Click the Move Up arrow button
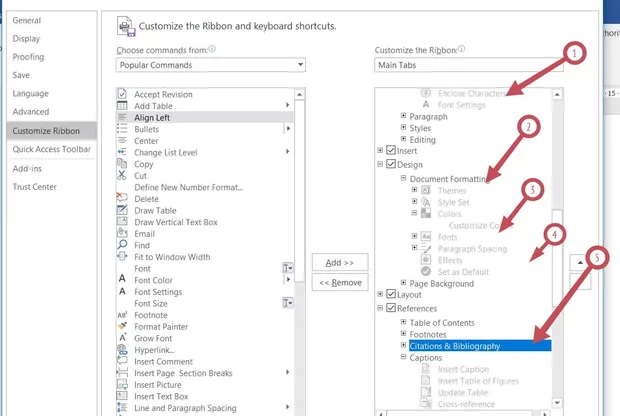The image size is (620, 416). coord(580,263)
